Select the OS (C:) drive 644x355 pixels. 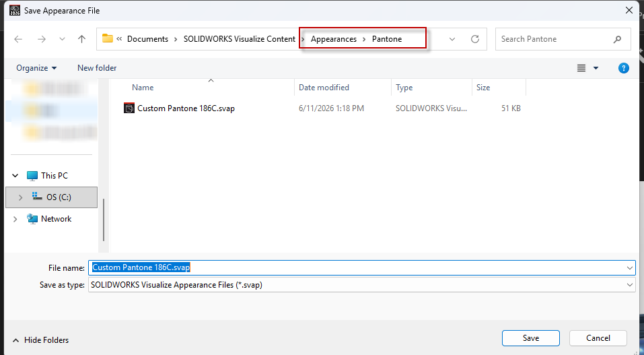tap(59, 197)
